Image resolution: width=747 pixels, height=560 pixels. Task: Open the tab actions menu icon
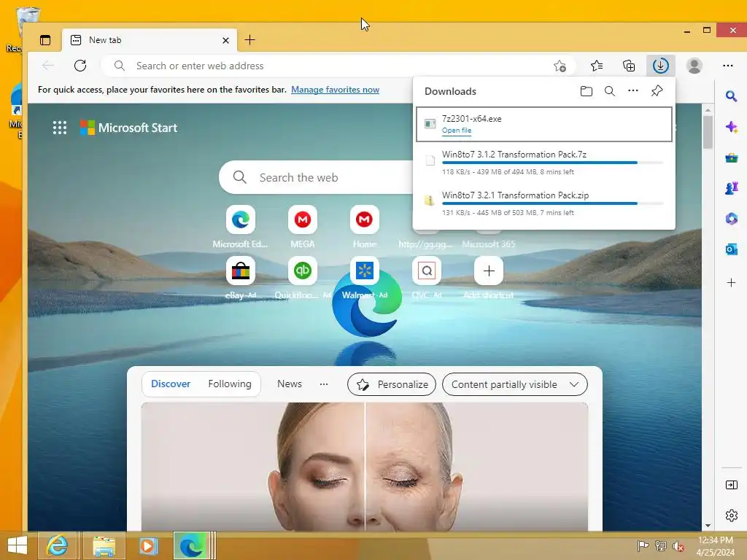(x=45, y=40)
